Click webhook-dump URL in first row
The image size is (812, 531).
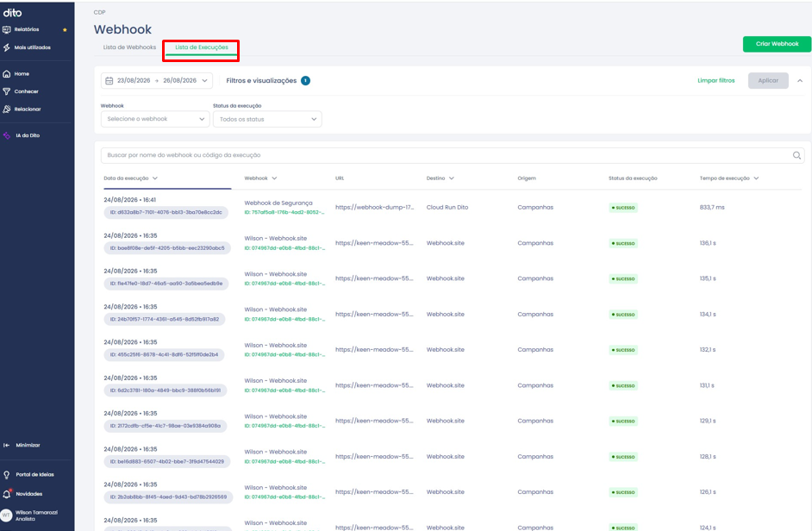point(374,207)
